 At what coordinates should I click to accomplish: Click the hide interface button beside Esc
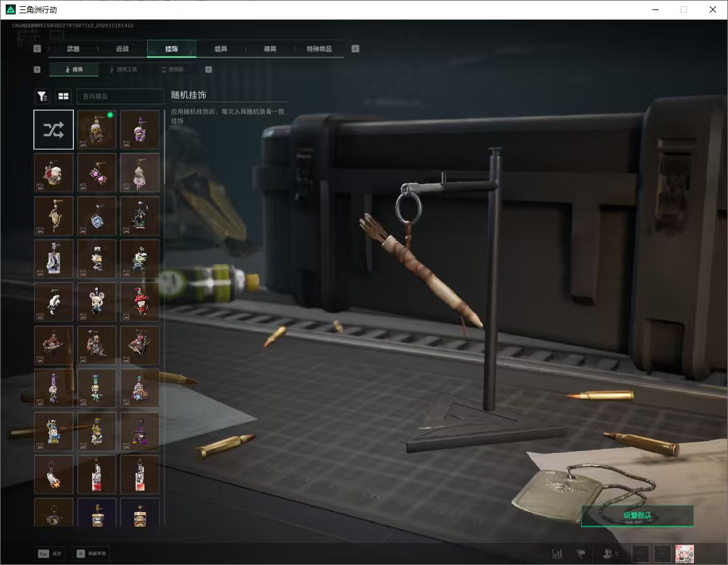pos(92,554)
